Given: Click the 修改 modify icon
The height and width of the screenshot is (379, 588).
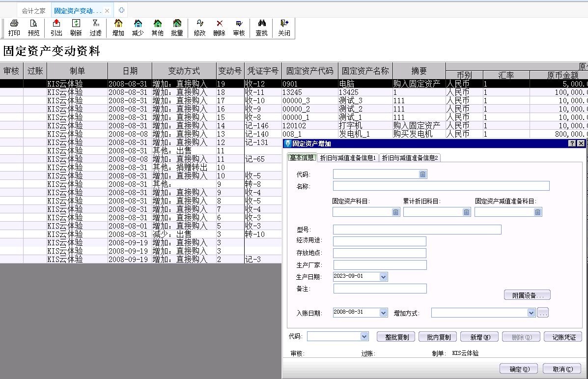Looking at the screenshot, I should tap(199, 28).
